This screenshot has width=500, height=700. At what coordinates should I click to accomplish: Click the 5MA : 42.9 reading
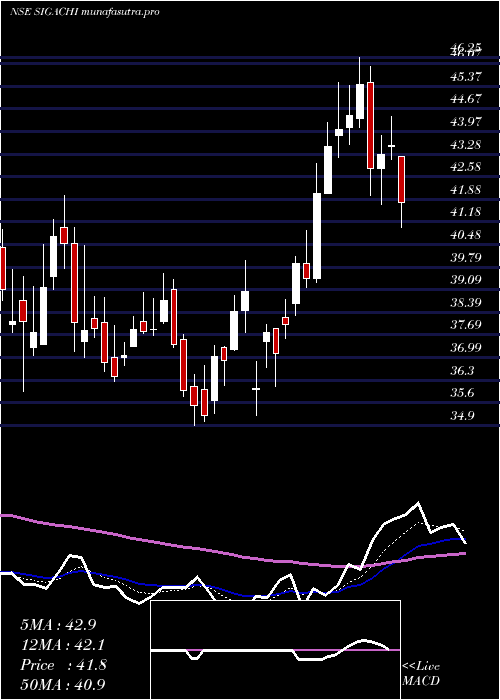click(58, 625)
